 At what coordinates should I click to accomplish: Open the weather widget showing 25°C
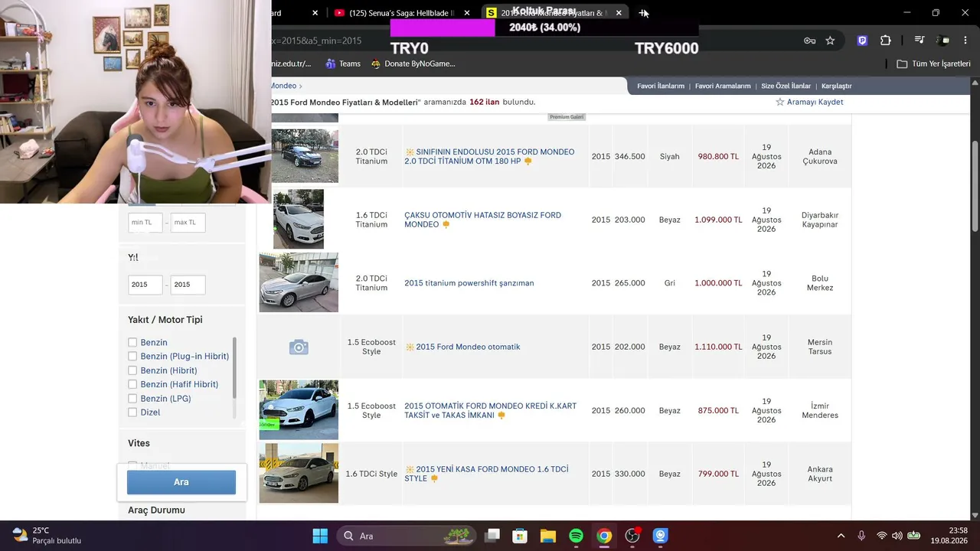pos(47,536)
